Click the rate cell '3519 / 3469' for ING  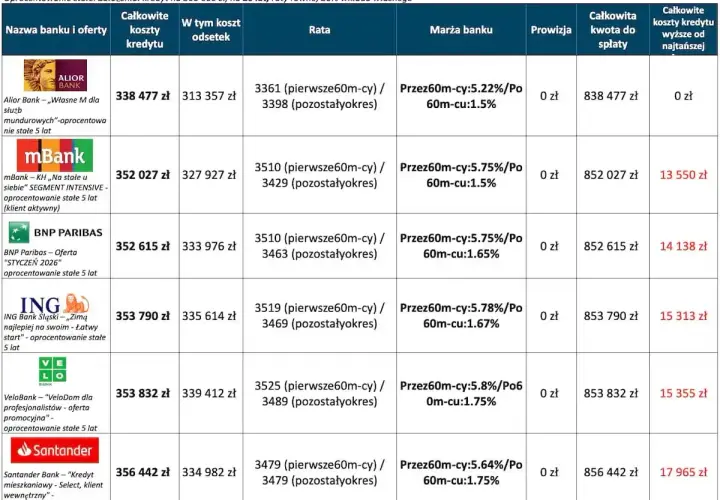(x=320, y=316)
